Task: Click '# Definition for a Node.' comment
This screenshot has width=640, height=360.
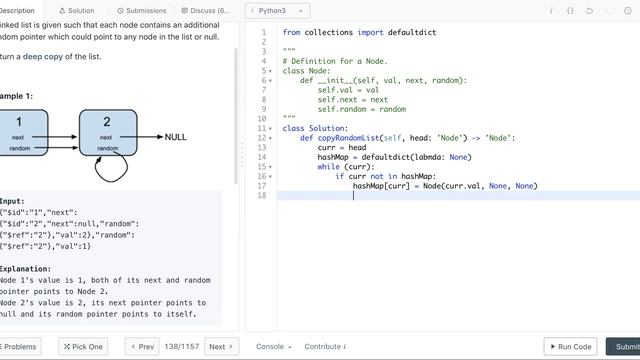Action: [335, 61]
